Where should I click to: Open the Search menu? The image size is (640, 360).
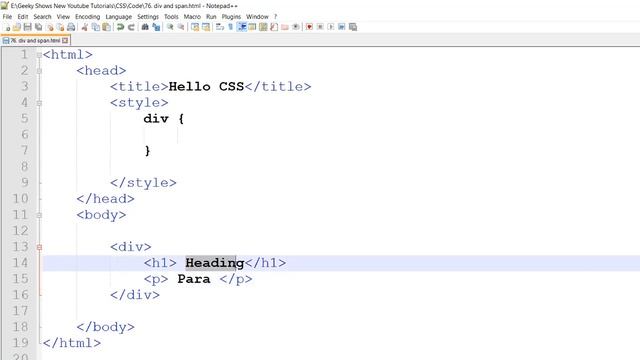click(x=42, y=17)
